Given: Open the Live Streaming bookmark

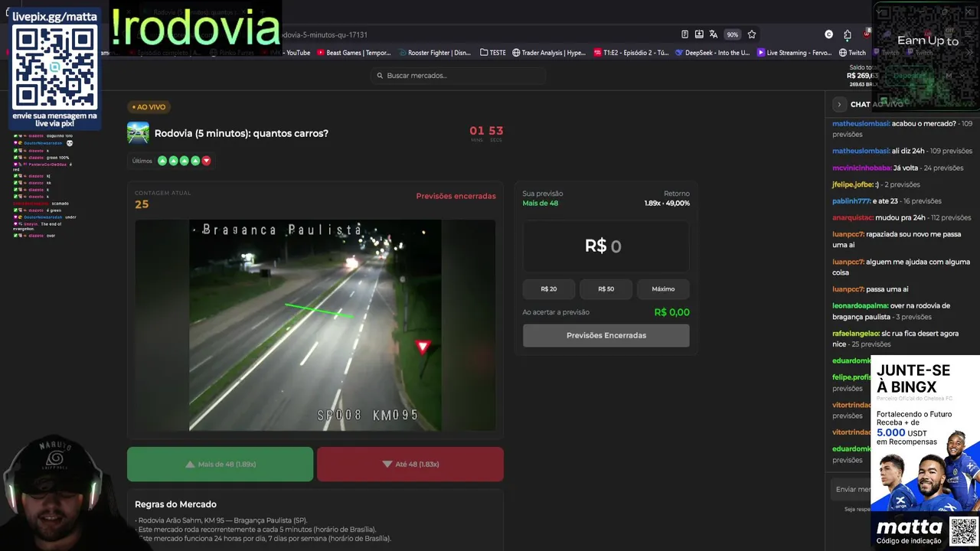Looking at the screenshot, I should point(794,53).
